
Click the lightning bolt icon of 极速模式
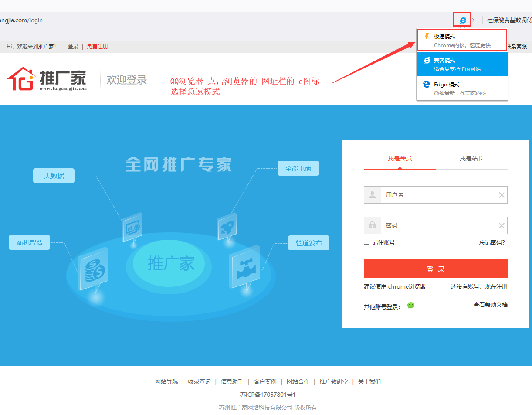pyautogui.click(x=427, y=37)
